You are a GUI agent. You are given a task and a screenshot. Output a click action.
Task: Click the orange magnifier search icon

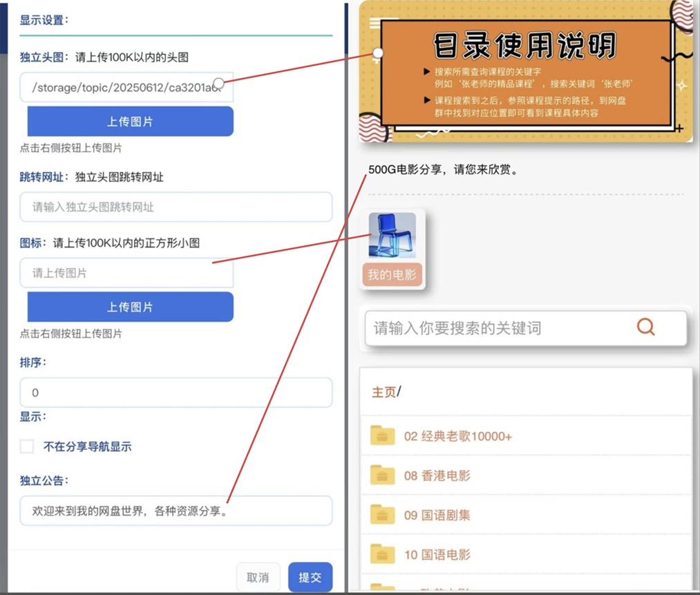pyautogui.click(x=645, y=326)
